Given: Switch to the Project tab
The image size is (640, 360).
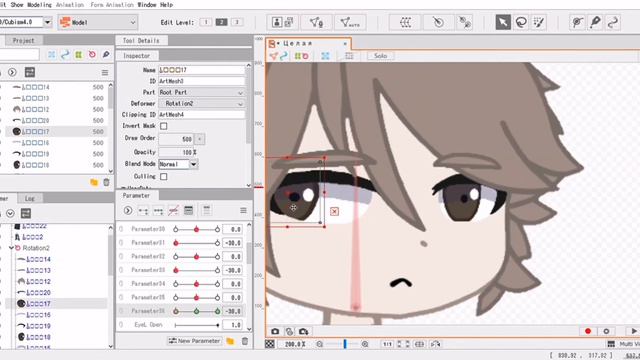Looking at the screenshot, I should coord(24,40).
